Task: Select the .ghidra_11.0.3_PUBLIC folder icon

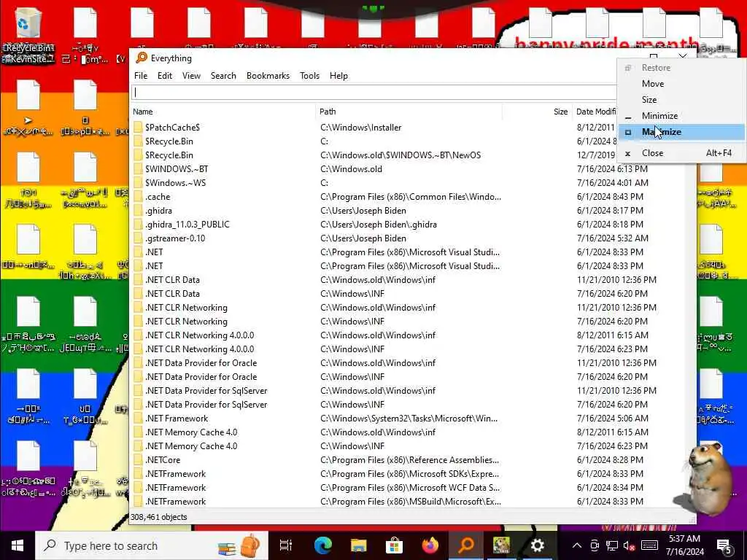Action: click(138, 225)
